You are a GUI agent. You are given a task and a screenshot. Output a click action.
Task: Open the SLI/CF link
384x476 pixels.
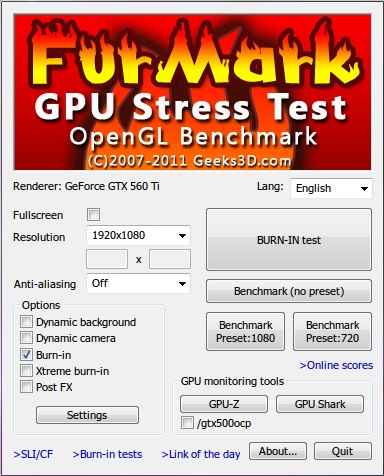pyautogui.click(x=33, y=454)
